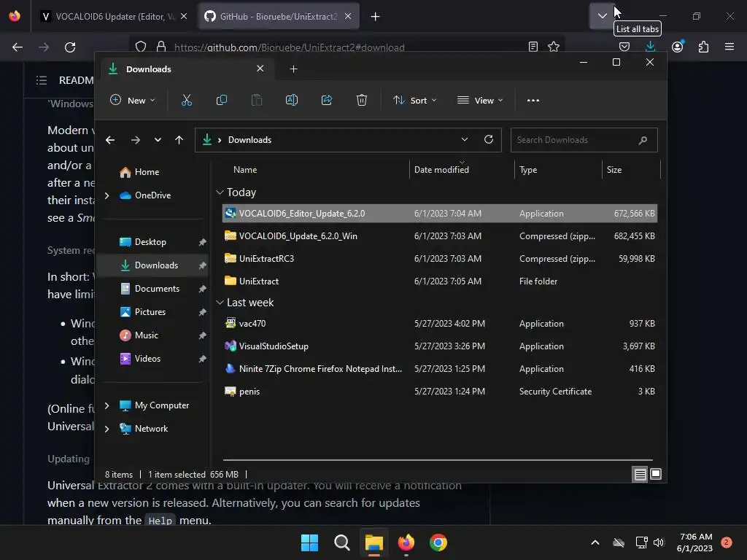Refresh the Downloads folder view

(x=488, y=139)
